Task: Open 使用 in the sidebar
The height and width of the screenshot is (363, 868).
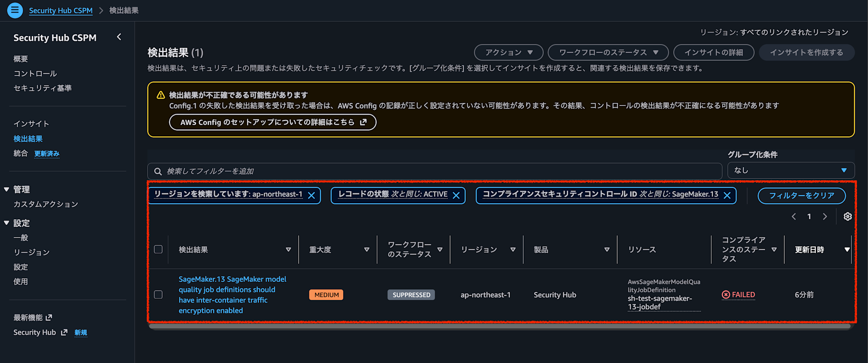Action: (x=21, y=281)
